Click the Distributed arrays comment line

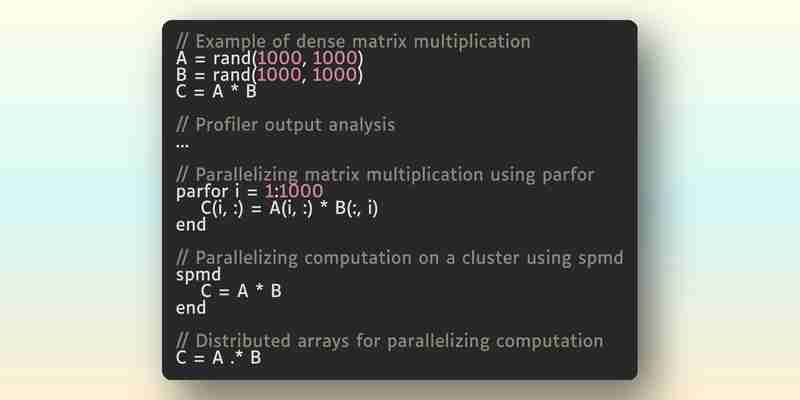[x=390, y=341]
